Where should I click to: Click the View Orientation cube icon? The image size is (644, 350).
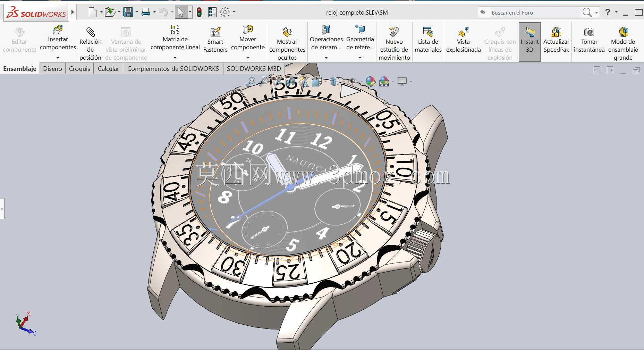click(x=316, y=82)
